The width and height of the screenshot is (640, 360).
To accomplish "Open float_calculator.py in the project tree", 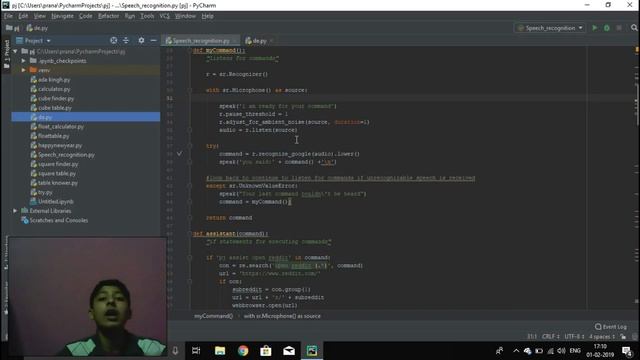I will coord(57,127).
